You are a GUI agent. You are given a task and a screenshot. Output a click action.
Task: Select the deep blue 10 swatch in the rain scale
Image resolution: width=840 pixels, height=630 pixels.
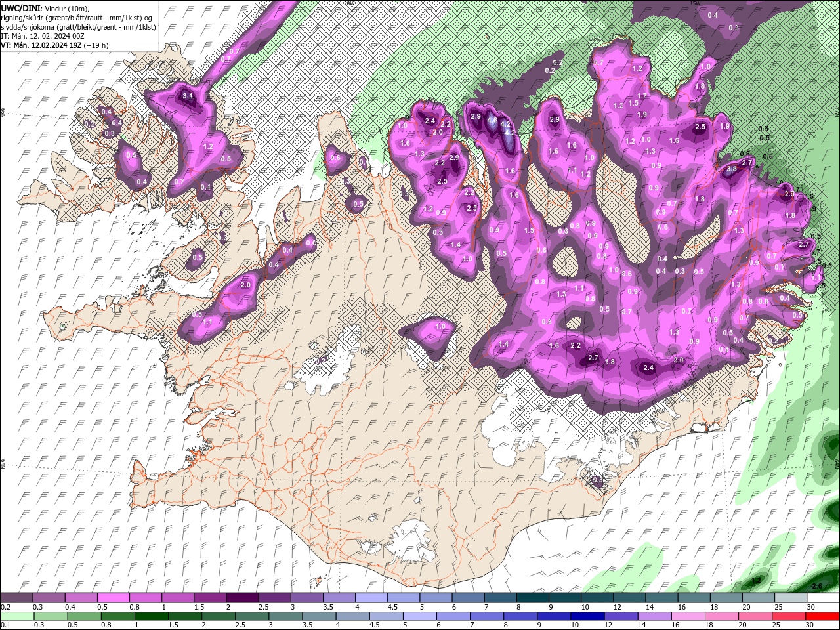click(x=587, y=616)
